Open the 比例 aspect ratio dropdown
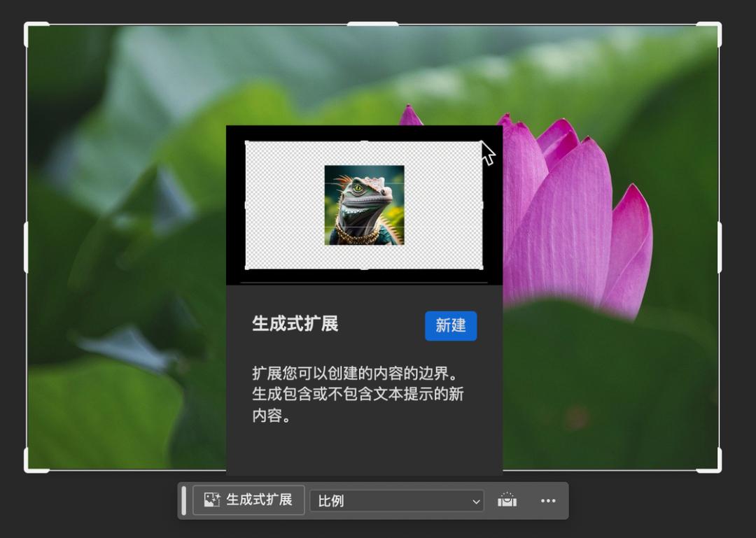The width and height of the screenshot is (756, 538). (397, 501)
